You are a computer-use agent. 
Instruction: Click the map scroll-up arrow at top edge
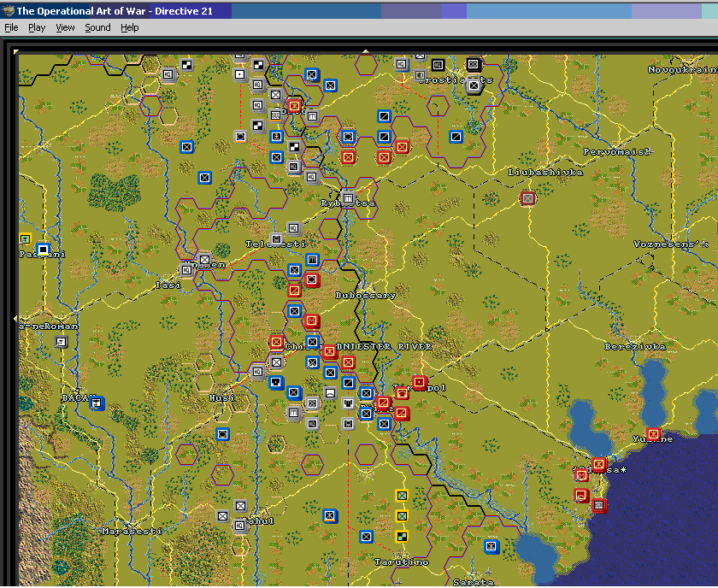366,51
